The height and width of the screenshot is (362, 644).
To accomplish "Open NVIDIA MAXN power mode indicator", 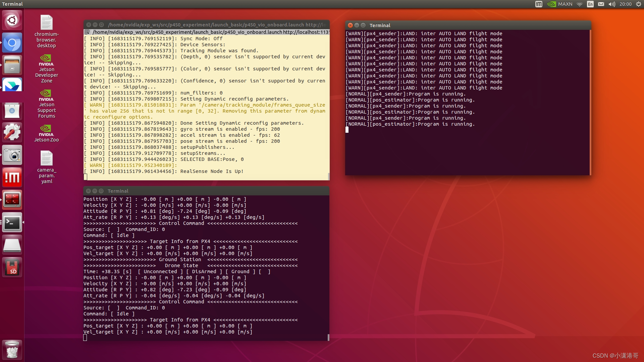I will [x=560, y=4].
